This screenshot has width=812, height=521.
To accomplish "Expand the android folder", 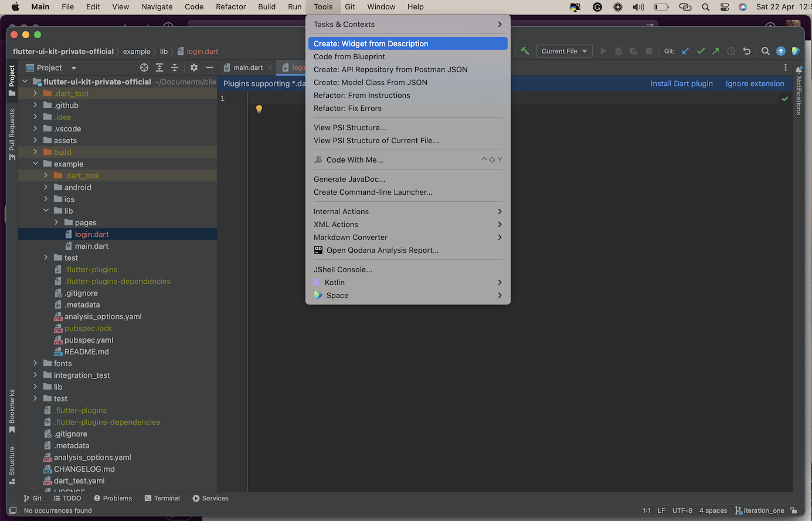I will (46, 187).
